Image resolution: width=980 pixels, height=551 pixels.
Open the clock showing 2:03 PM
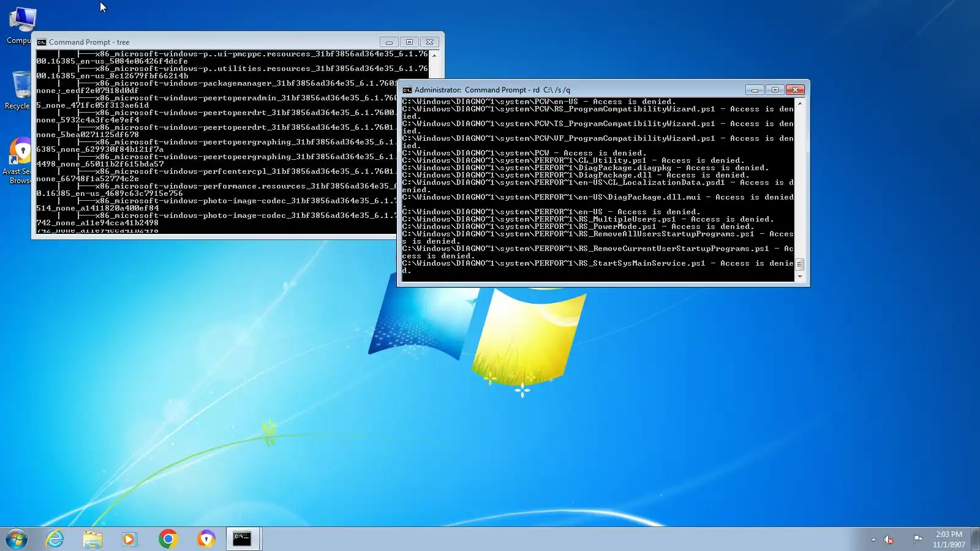pos(949,539)
